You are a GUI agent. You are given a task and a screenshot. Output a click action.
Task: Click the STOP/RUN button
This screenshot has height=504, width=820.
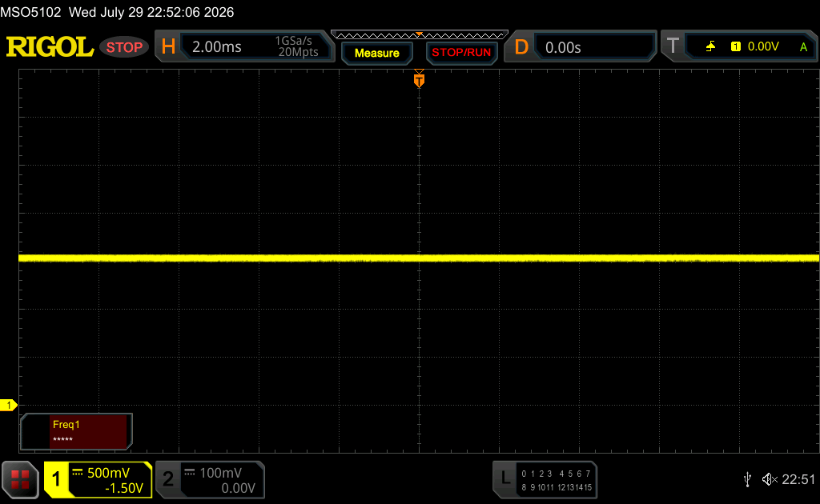coord(461,53)
